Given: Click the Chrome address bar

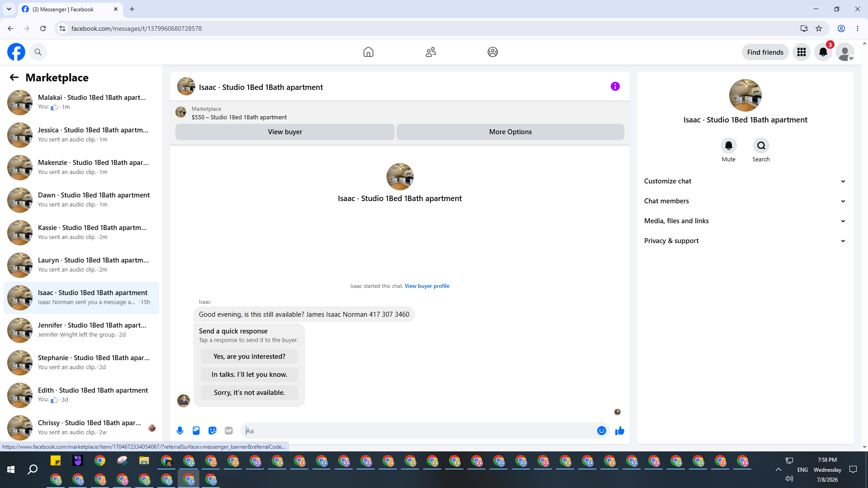Looking at the screenshot, I should click(429, 28).
